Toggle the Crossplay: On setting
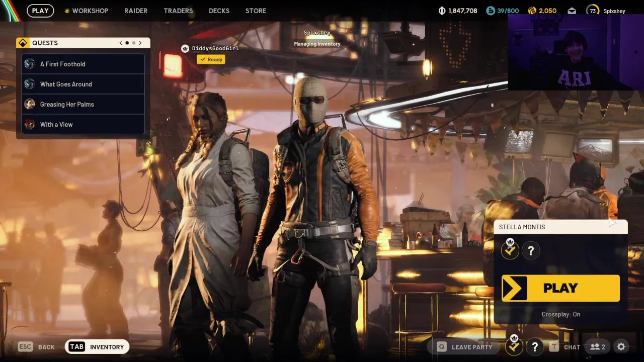644x362 pixels. (x=560, y=314)
